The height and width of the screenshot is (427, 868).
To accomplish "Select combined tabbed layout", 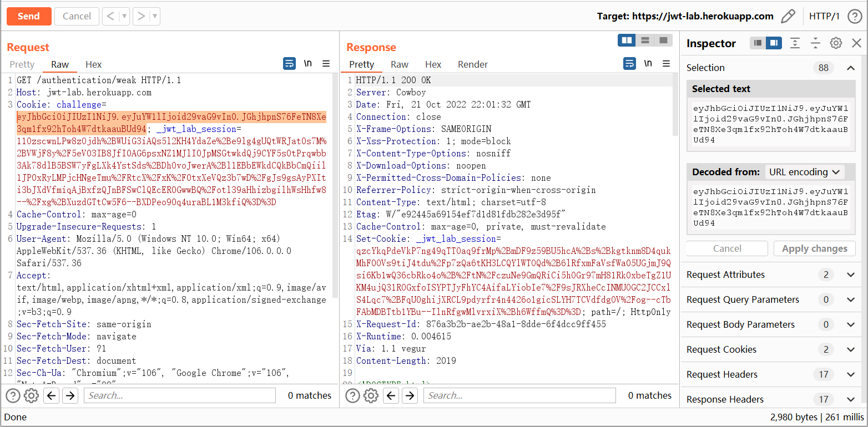I will point(663,40).
